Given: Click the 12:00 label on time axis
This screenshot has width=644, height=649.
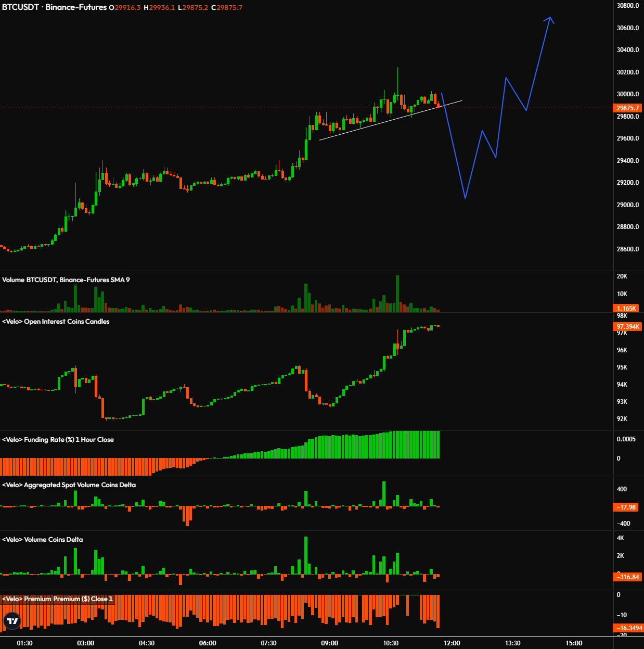Looking at the screenshot, I should [452, 643].
